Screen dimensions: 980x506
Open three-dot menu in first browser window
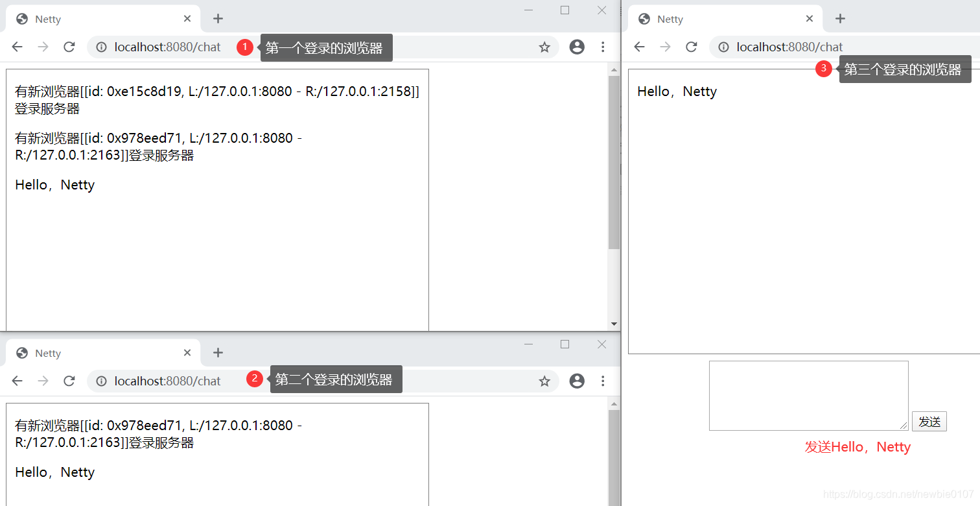(603, 47)
